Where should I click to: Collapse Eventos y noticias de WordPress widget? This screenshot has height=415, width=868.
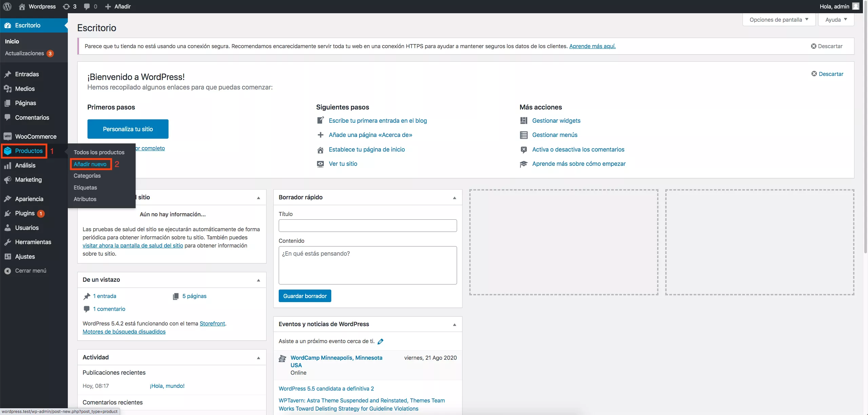(x=454, y=324)
